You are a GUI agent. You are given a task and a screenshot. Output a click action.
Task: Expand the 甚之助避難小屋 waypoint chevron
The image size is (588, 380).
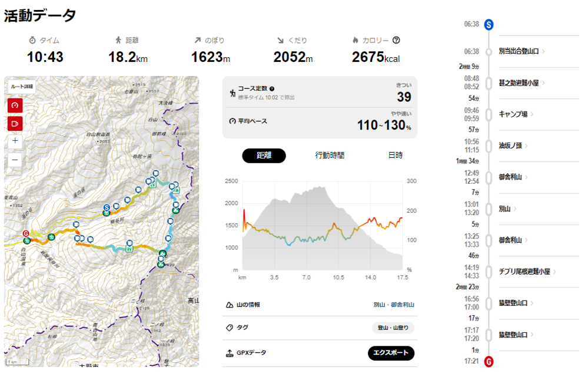click(543, 82)
